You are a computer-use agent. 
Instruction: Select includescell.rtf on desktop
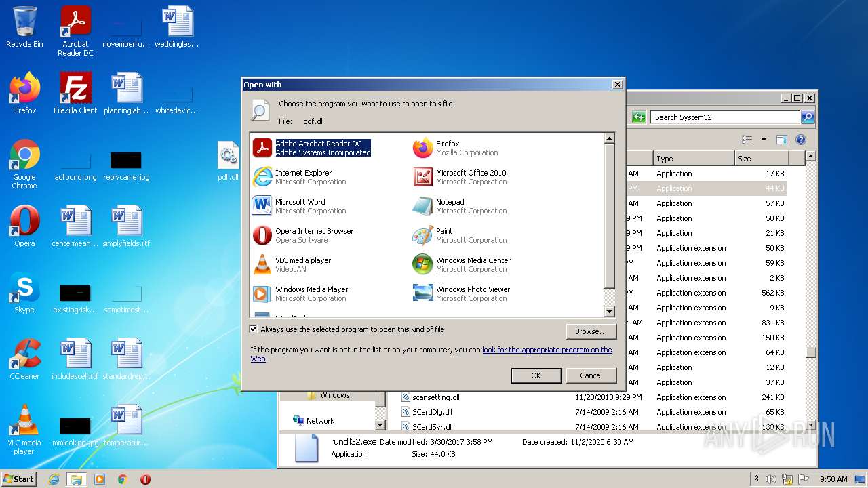click(x=75, y=359)
